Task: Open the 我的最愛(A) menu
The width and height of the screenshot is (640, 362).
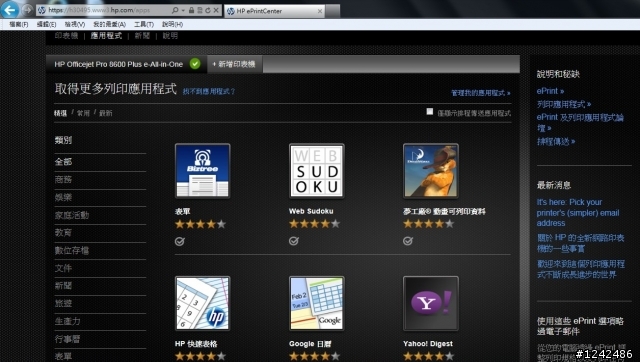Action: coord(109,24)
